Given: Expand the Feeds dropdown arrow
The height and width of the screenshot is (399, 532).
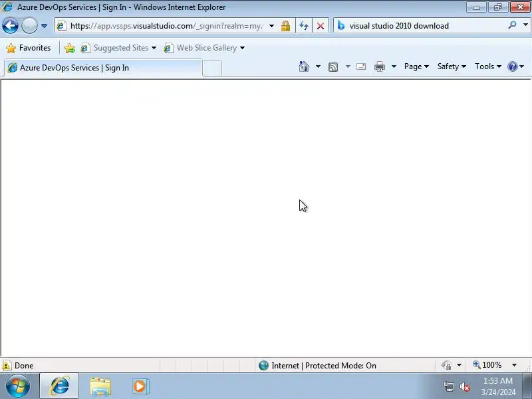Looking at the screenshot, I should tap(348, 66).
